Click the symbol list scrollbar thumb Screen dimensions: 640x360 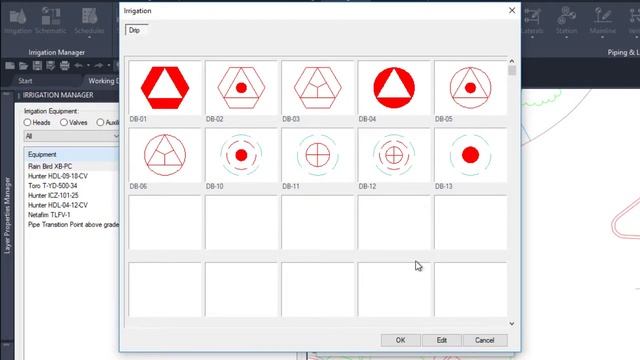point(512,71)
